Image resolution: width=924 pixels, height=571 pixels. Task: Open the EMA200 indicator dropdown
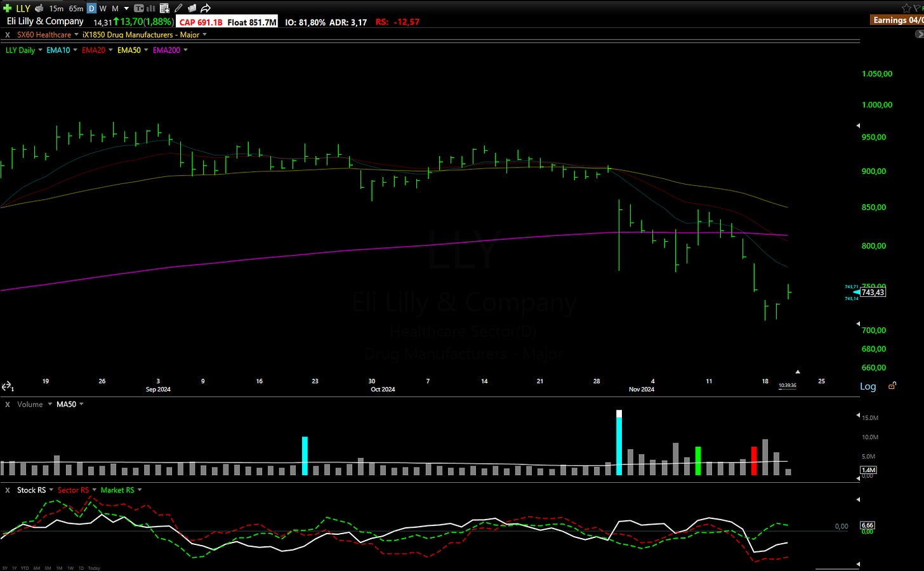click(185, 50)
